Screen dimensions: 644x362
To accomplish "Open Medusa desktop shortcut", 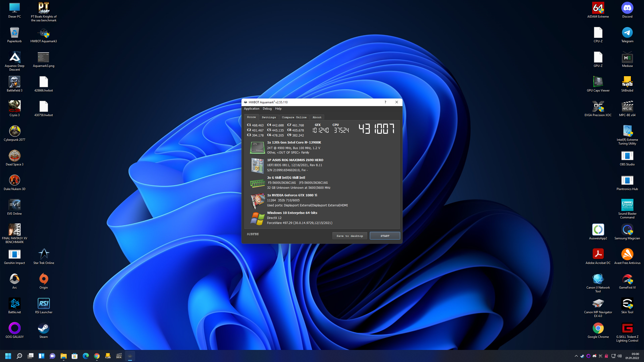I will tap(627, 60).
